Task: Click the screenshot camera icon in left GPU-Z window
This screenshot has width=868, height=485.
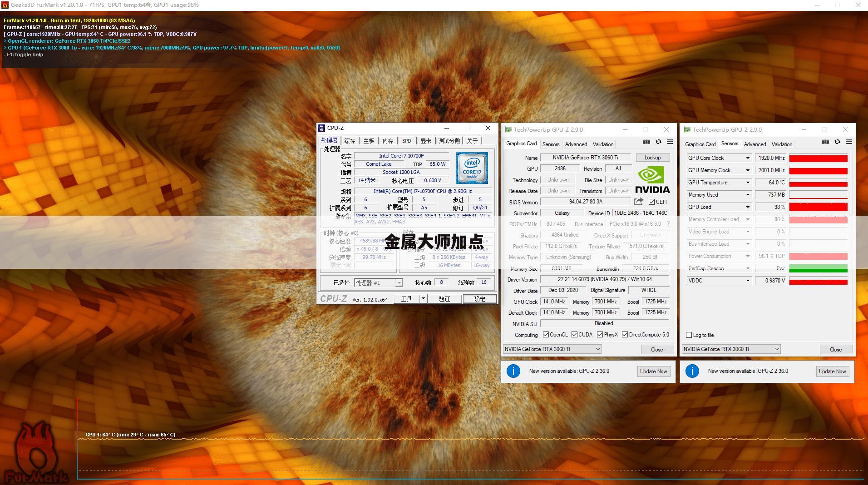Action: click(646, 142)
